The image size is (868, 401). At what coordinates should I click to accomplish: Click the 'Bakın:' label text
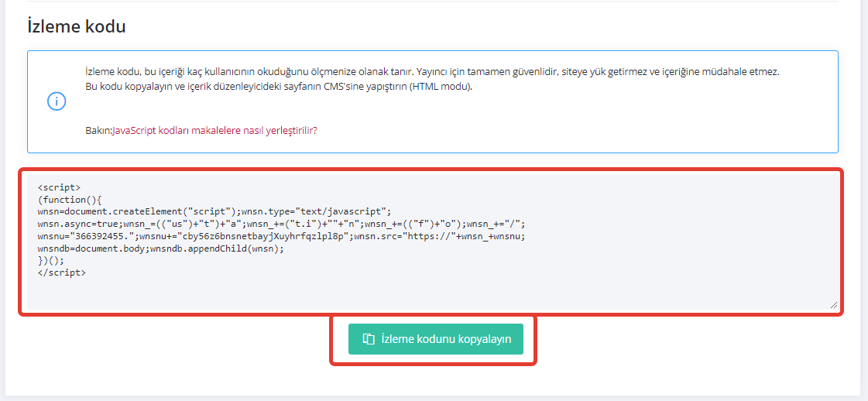(x=98, y=131)
